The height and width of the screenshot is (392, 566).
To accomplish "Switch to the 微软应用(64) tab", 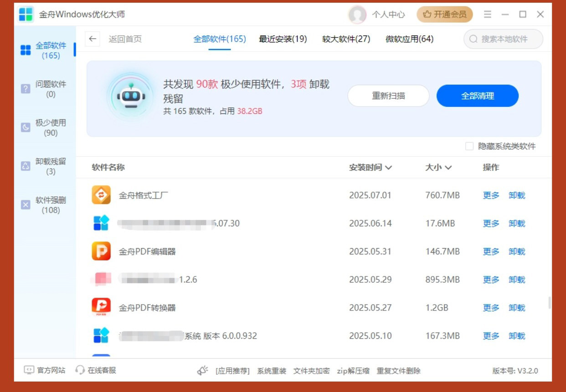I will click(x=410, y=39).
